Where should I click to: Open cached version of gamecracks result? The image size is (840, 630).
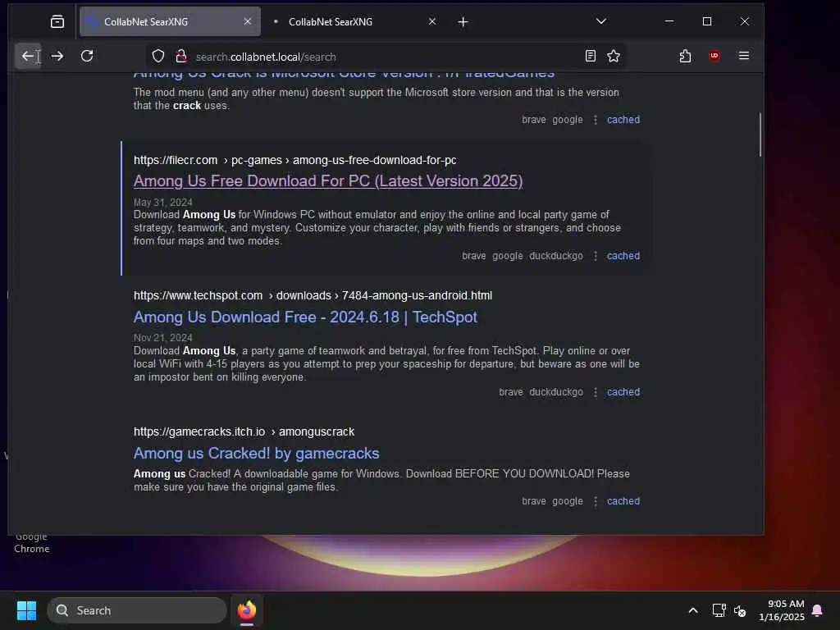[623, 501]
